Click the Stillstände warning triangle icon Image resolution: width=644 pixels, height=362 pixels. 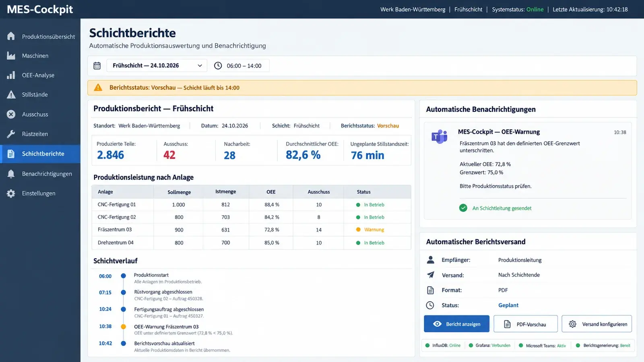[x=11, y=95]
